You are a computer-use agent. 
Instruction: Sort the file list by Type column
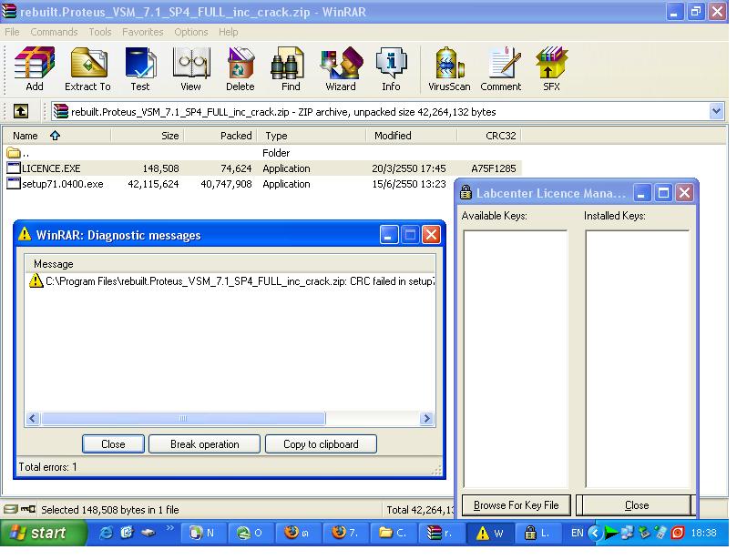tap(312, 136)
